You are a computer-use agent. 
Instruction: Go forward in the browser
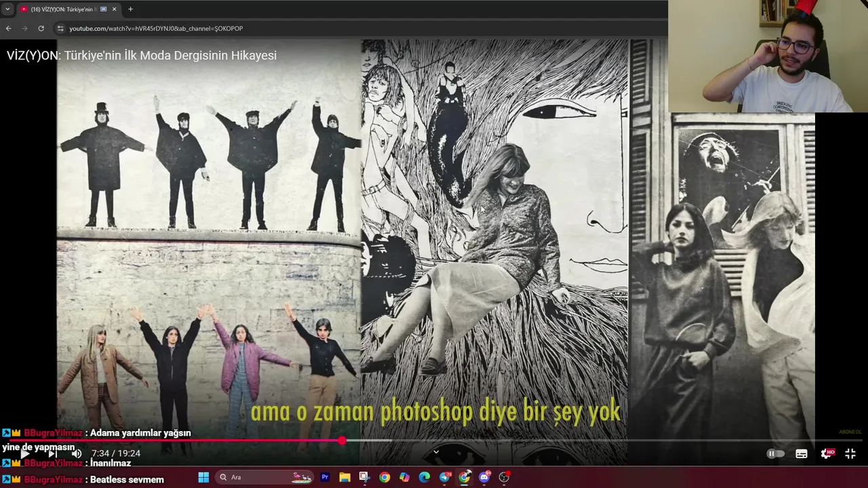25,28
